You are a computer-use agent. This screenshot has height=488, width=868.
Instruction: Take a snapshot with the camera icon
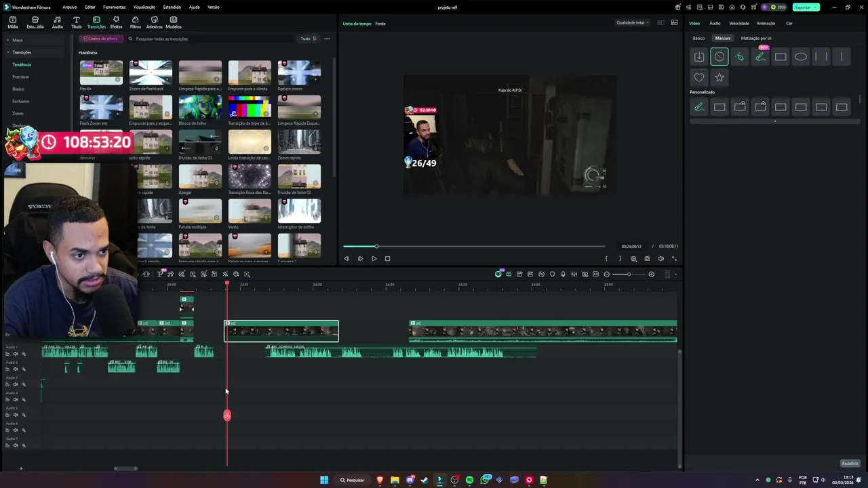[647, 258]
